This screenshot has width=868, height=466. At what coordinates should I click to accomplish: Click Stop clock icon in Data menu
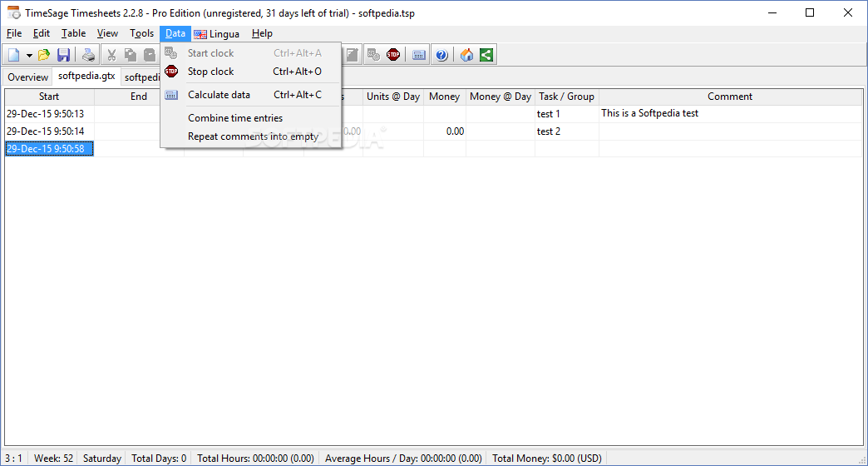(171, 72)
